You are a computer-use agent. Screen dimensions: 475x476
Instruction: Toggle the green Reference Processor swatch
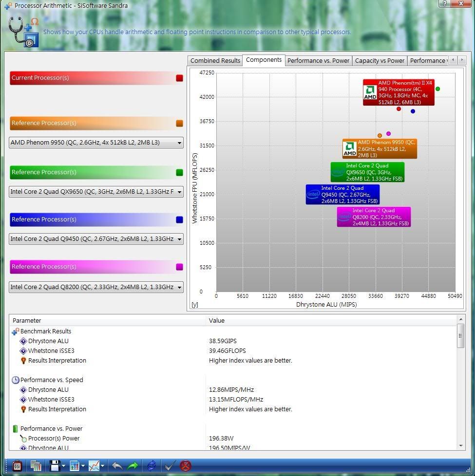(x=179, y=172)
